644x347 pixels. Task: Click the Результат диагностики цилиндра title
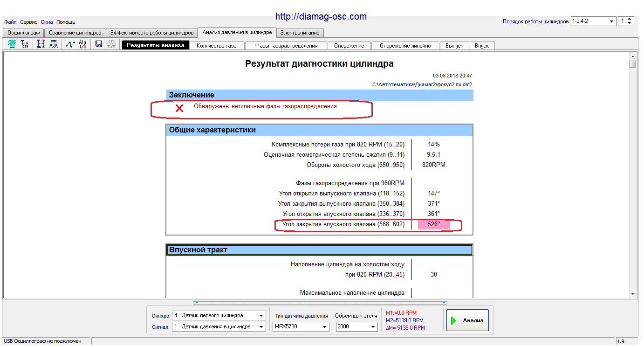[x=319, y=64]
